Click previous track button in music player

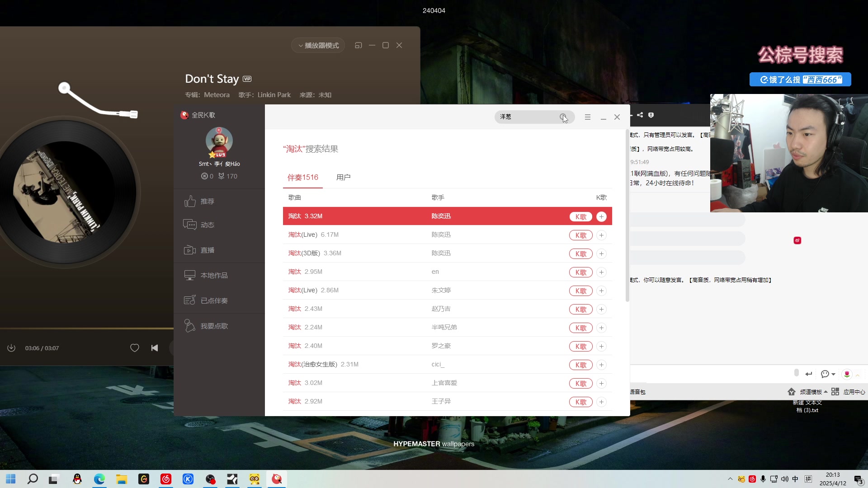point(155,348)
